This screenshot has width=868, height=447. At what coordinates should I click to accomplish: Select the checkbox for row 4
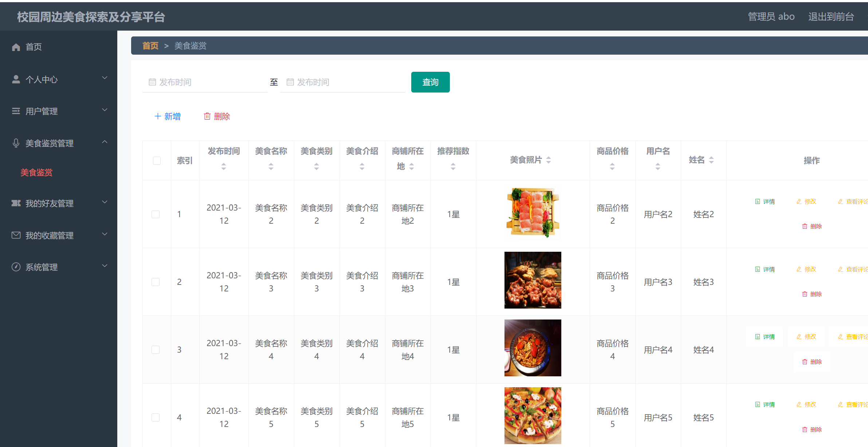[156, 417]
